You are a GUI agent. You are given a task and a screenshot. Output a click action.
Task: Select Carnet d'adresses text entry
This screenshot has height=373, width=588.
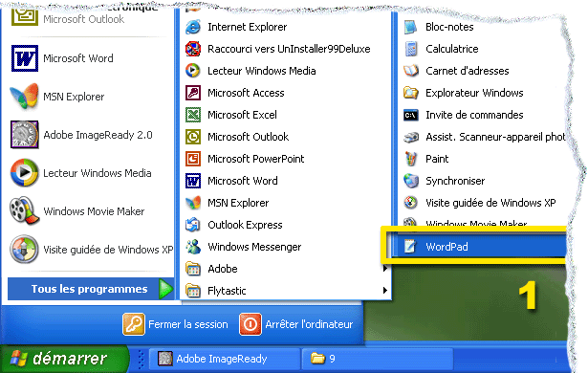[468, 71]
